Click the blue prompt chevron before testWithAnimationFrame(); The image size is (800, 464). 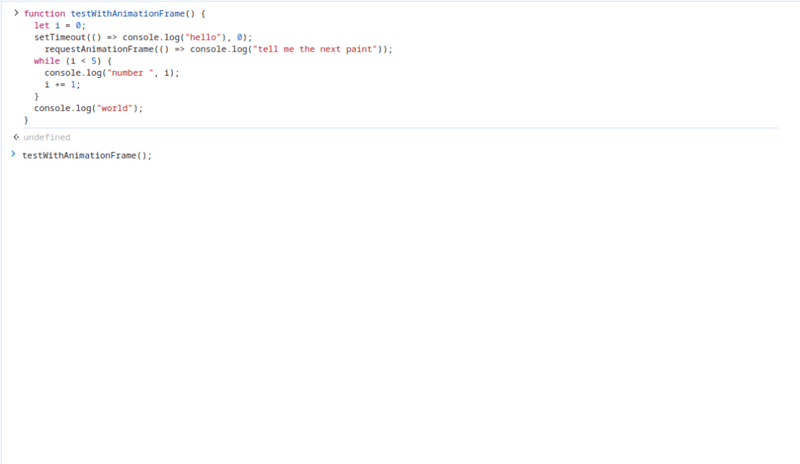pyautogui.click(x=13, y=154)
